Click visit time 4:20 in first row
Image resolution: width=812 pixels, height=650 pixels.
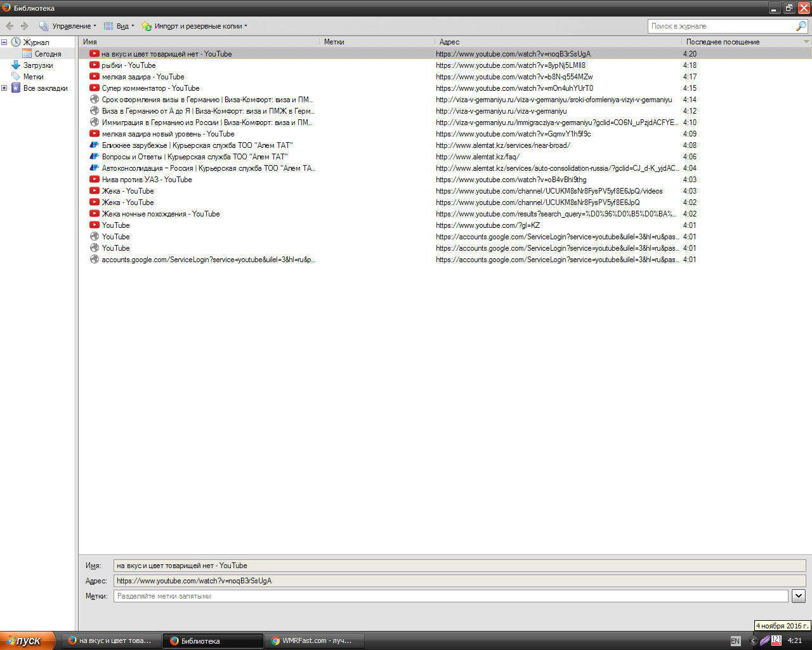pos(690,54)
